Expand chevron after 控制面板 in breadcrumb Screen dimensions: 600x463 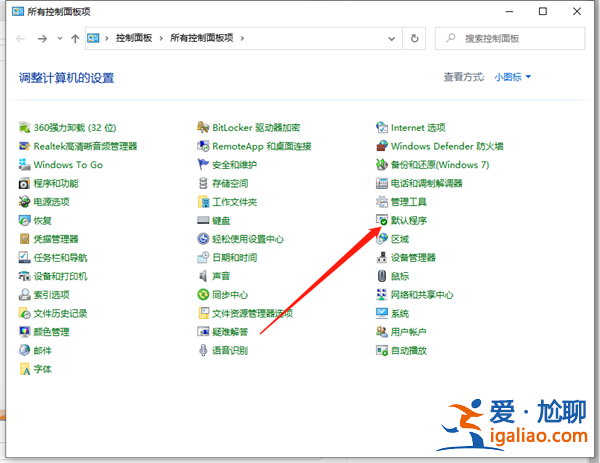coord(161,38)
